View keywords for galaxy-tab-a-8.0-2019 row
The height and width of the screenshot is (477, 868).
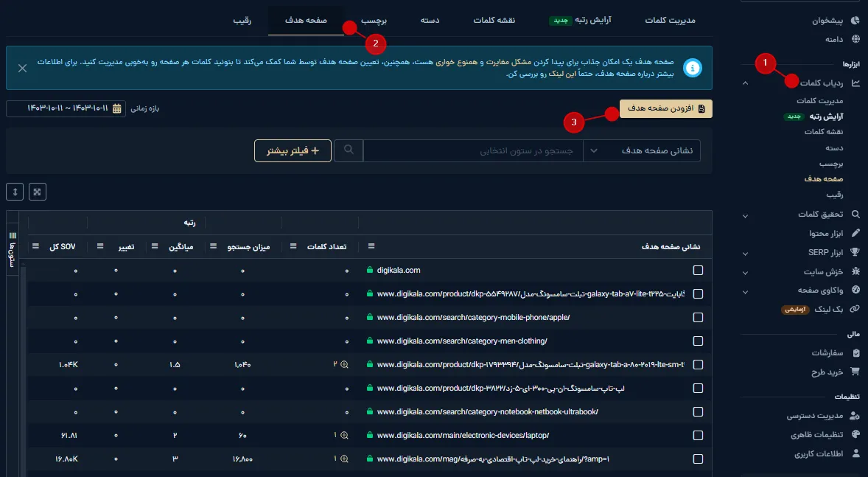[x=344, y=364]
